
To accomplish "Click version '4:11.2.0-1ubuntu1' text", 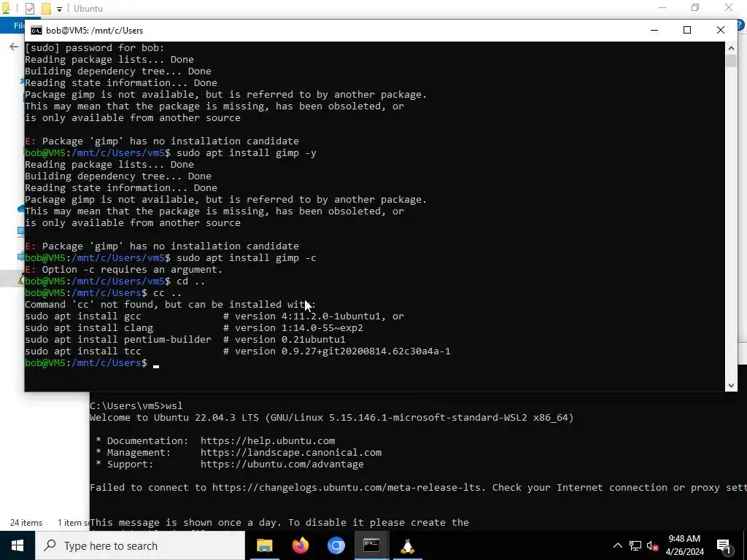I will click(330, 316).
